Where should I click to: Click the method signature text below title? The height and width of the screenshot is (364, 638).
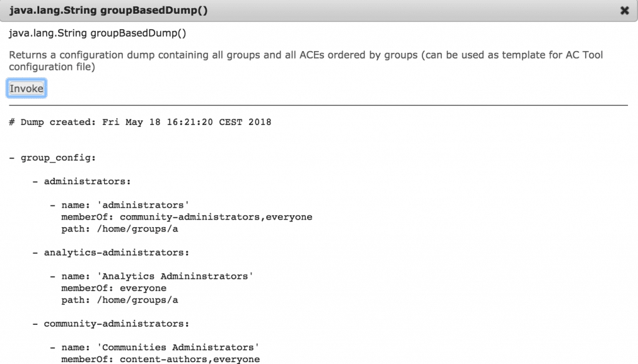coord(98,34)
